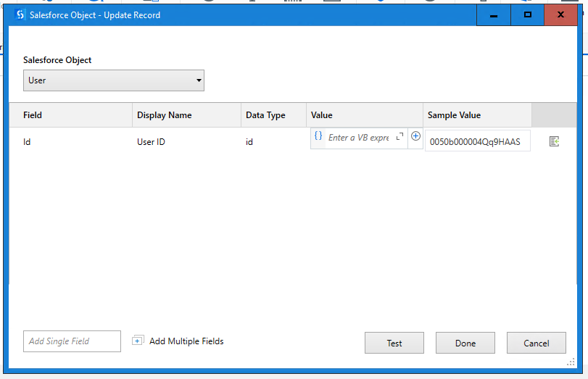Image resolution: width=588 pixels, height=379 pixels.
Task: Close the Update Record window
Action: coord(560,15)
